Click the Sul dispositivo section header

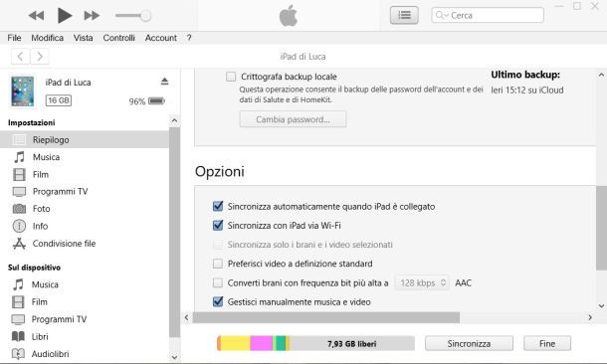pos(34,268)
